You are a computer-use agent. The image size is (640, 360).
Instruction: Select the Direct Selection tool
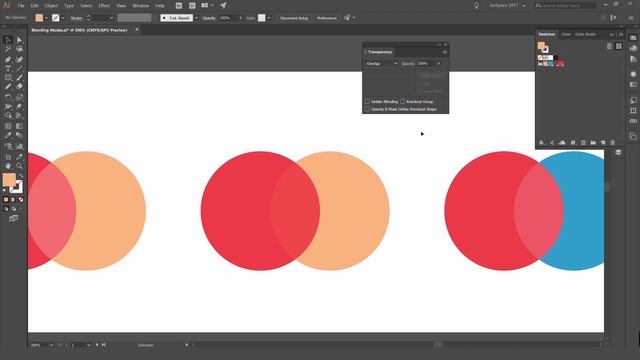(x=19, y=40)
